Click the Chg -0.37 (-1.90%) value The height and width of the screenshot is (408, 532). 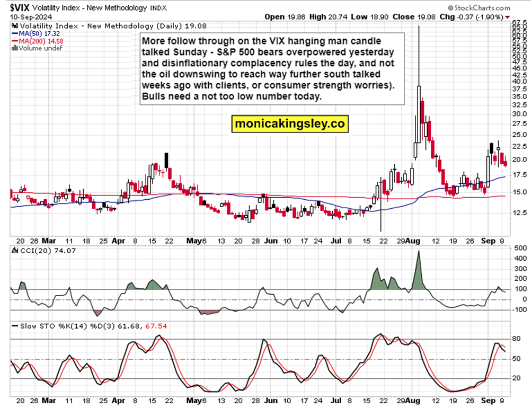472,17
